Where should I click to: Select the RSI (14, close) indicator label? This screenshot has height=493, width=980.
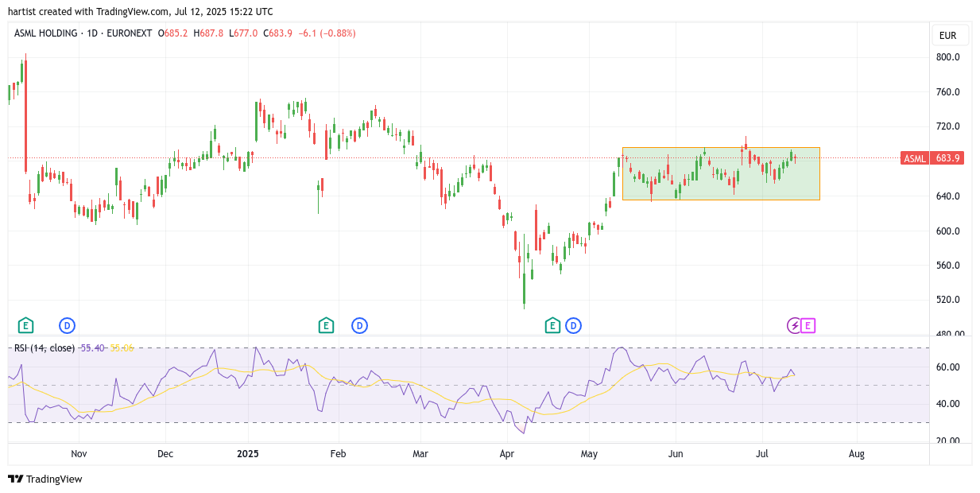coord(45,347)
